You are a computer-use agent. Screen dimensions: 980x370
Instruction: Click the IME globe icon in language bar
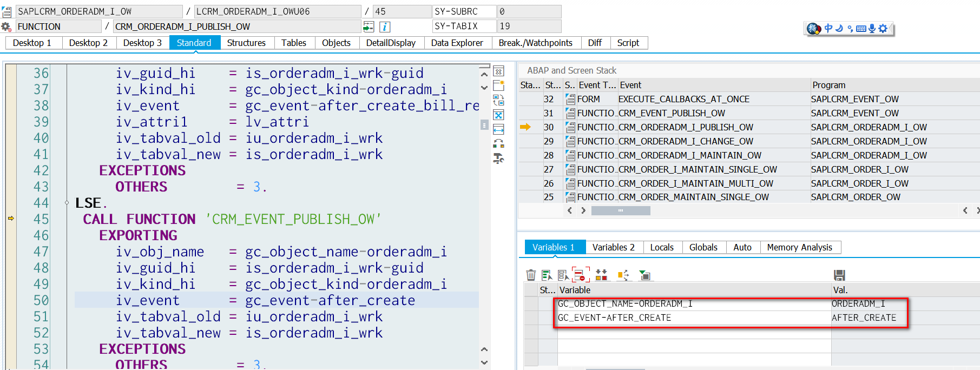pos(813,29)
